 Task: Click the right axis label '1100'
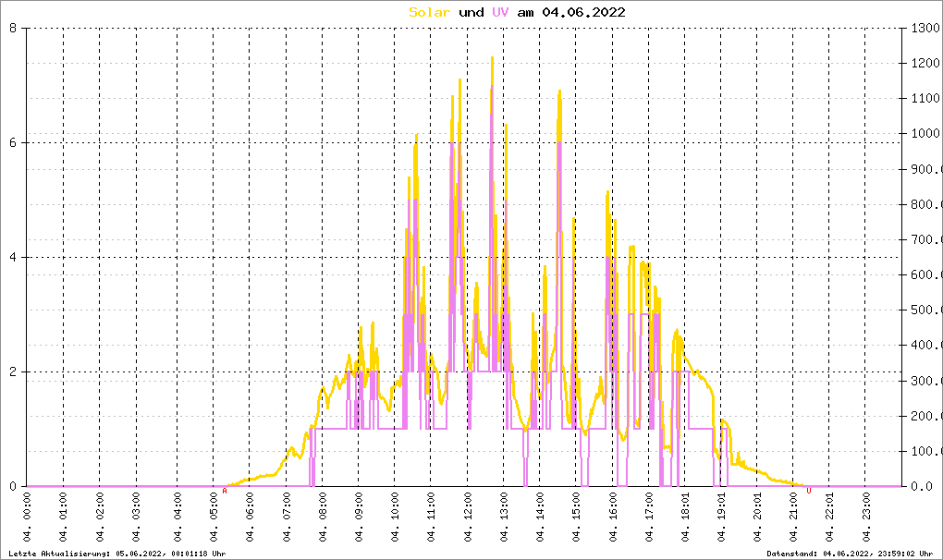(x=925, y=98)
